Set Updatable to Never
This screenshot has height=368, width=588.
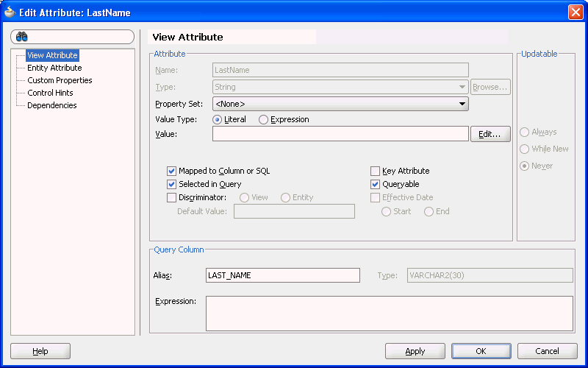pos(524,166)
